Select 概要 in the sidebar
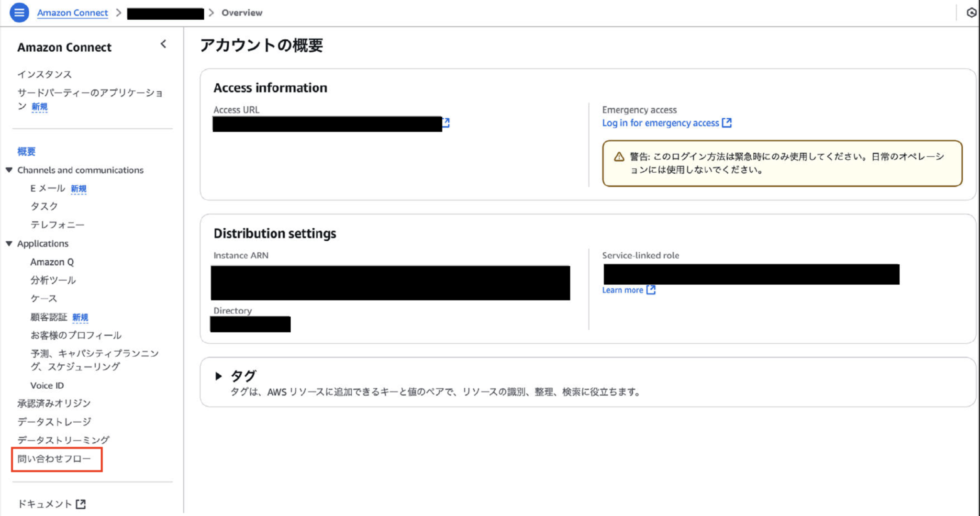 pyautogui.click(x=26, y=151)
